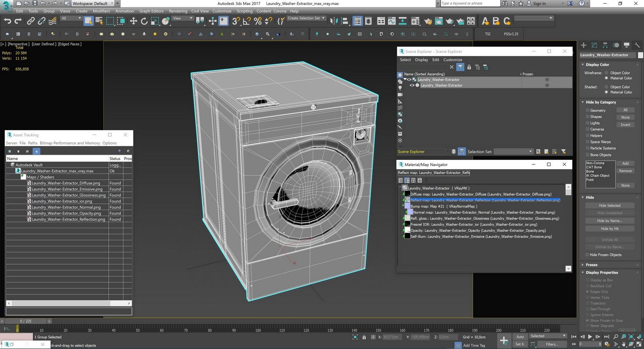Viewport: 644px width, 349px height.
Task: Toggle the 3D Snaps icon
Action: (x=236, y=21)
